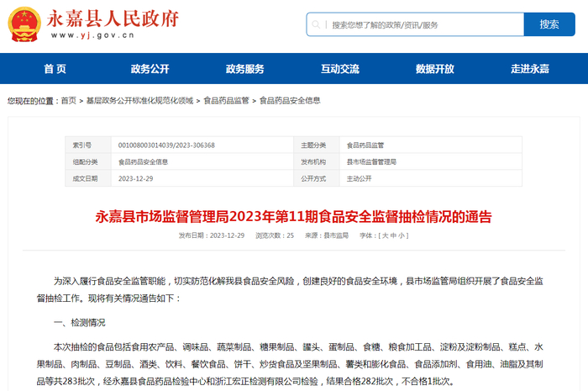Click the 食品药品安全信息 breadcrumb link
The width and height of the screenshot is (588, 391).
point(290,101)
